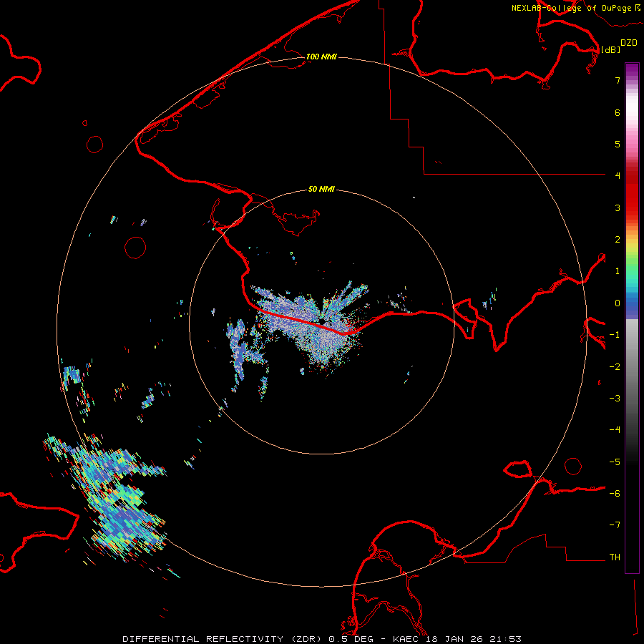Click the TH threshold label on color scale

(615, 557)
